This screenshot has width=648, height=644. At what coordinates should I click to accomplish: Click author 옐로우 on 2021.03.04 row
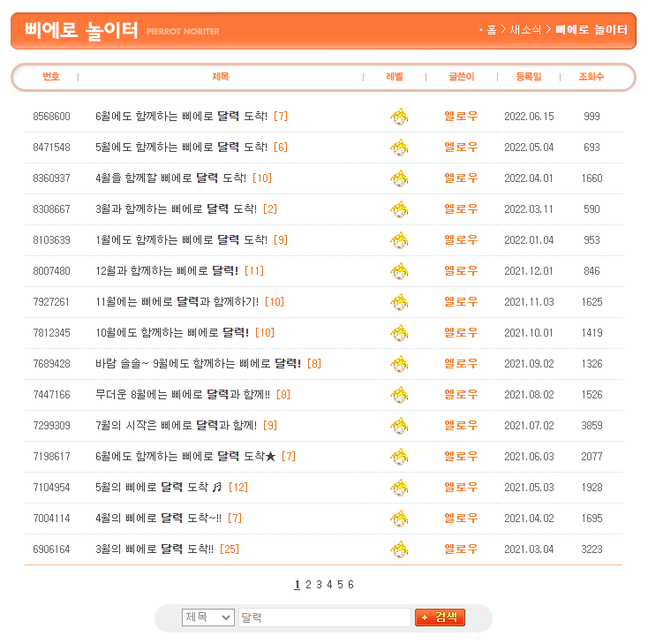[461, 549]
